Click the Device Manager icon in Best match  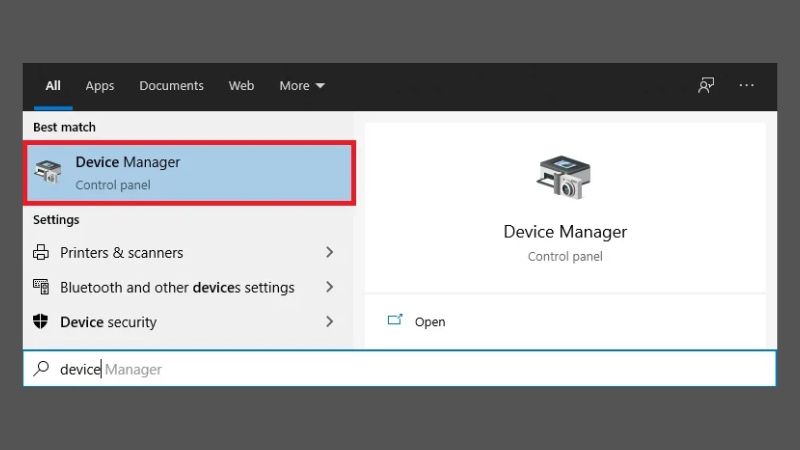click(48, 171)
